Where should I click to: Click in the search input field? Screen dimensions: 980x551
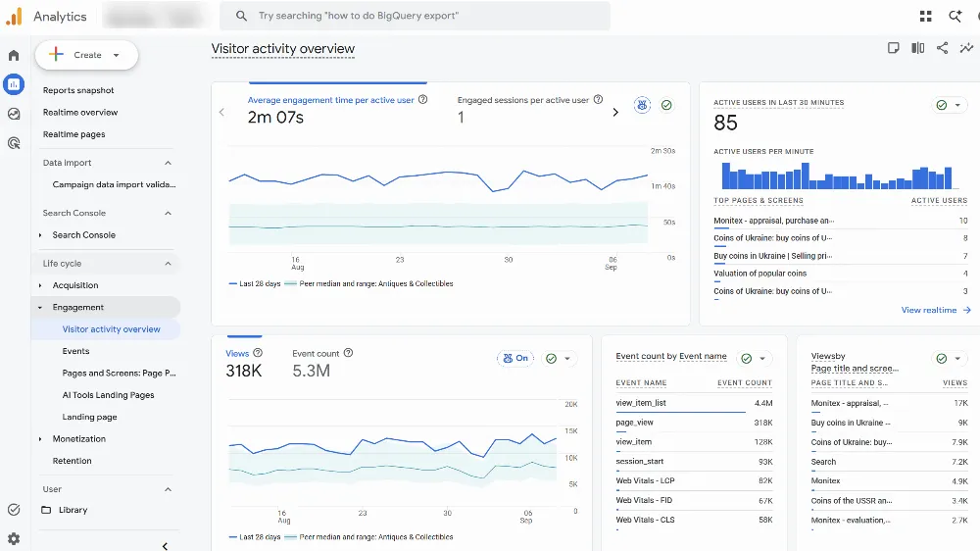point(415,16)
